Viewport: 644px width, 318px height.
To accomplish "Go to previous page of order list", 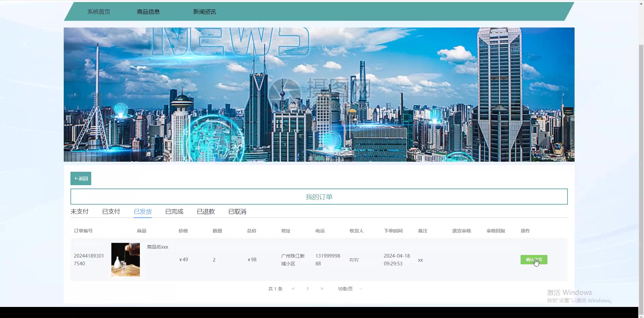I will click(293, 289).
